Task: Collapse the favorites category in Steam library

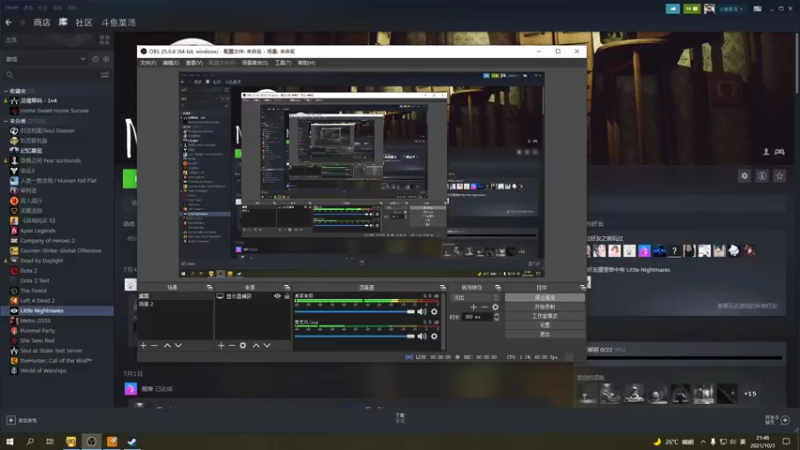Action: coord(6,91)
